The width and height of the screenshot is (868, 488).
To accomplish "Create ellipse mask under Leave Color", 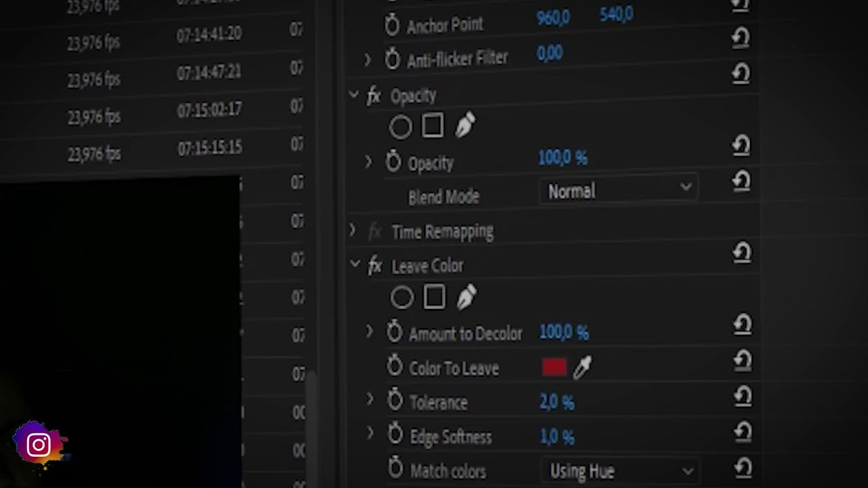I will [x=401, y=298].
